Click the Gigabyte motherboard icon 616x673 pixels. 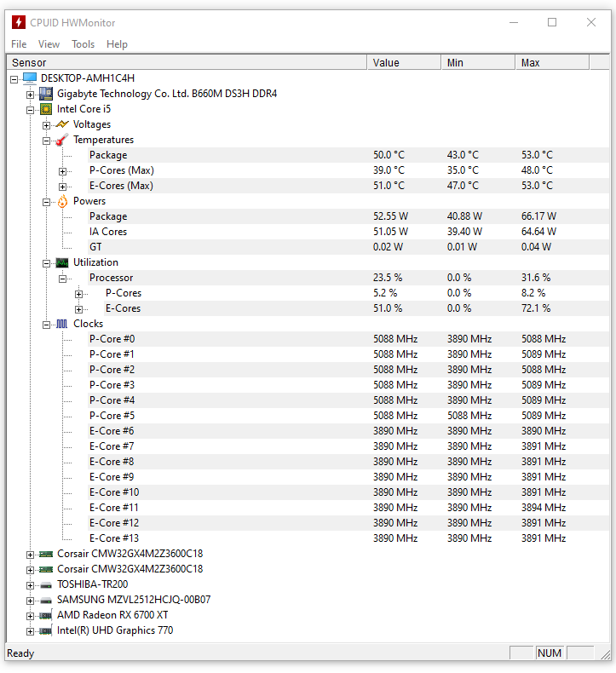tap(46, 94)
